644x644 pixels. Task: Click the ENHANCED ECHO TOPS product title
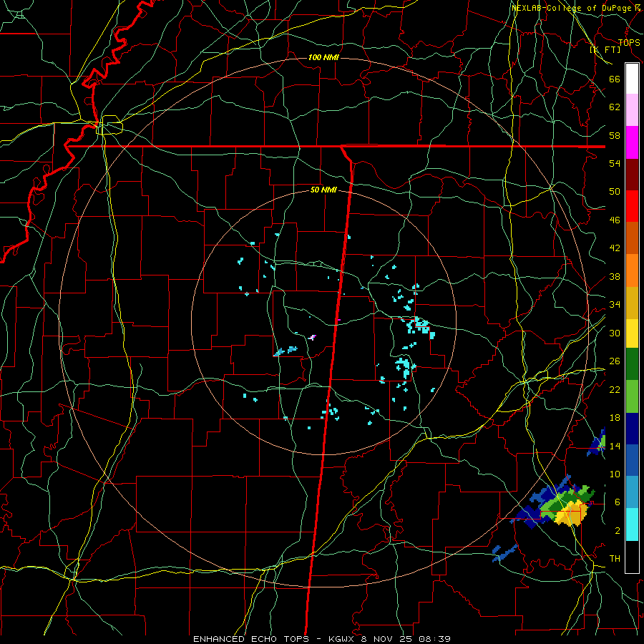pos(251,639)
